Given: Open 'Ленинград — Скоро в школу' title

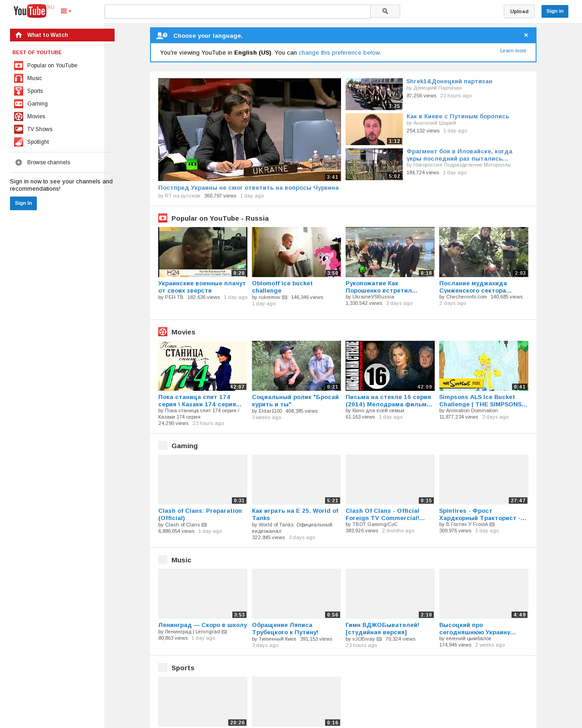Looking at the screenshot, I should click(203, 625).
